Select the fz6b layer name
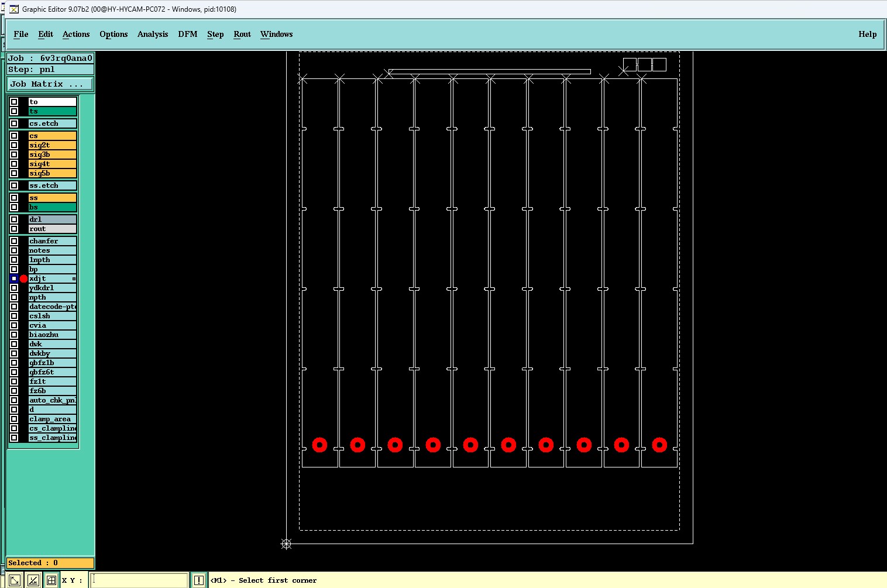Image resolution: width=887 pixels, height=588 pixels. pos(53,391)
